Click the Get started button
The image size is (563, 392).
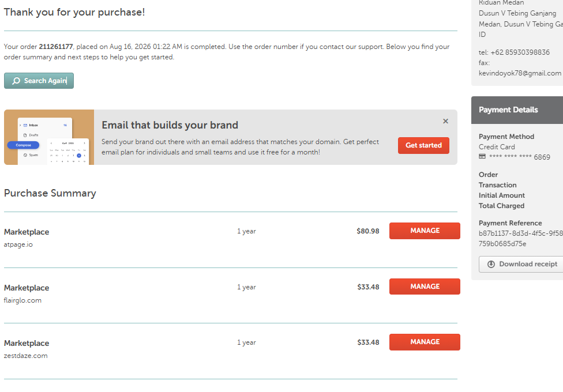(423, 145)
